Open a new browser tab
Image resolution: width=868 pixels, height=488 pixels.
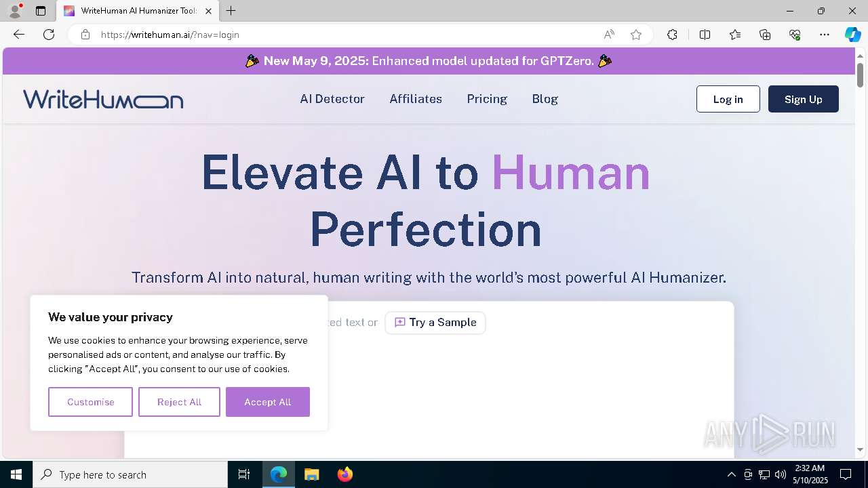[x=231, y=11]
